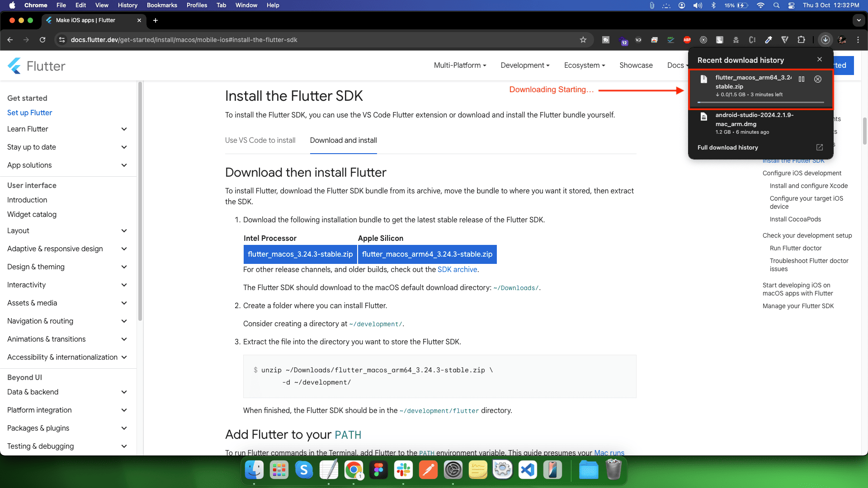Cancel the flutter_macos_arm64 zip download
Viewport: 868px width, 488px height.
click(818, 79)
